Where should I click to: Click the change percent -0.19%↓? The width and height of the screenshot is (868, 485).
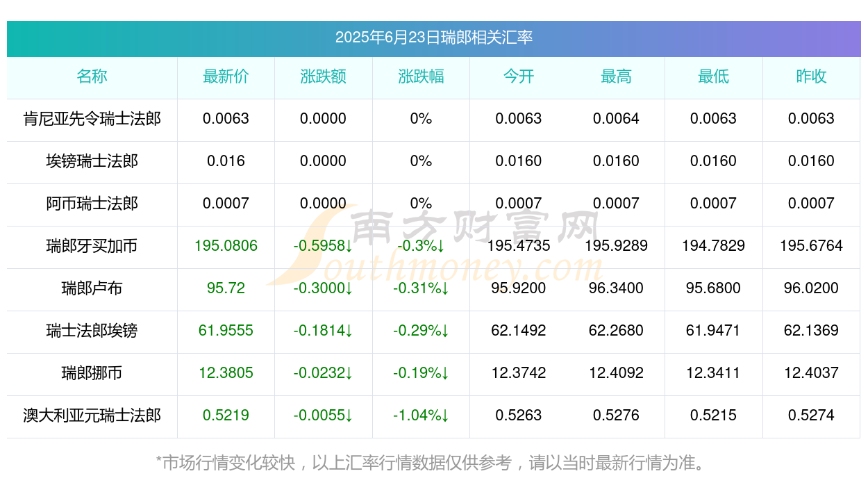click(x=421, y=373)
